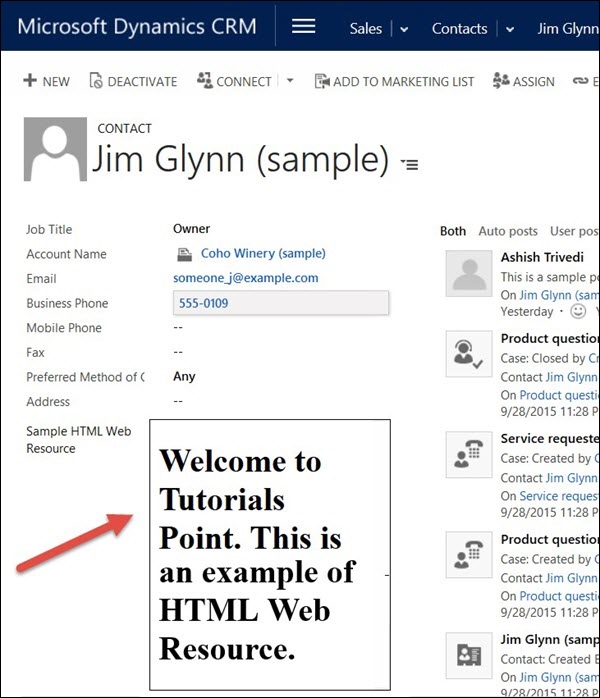Click the Account Name field label
This screenshot has height=698, width=600.
click(x=66, y=254)
